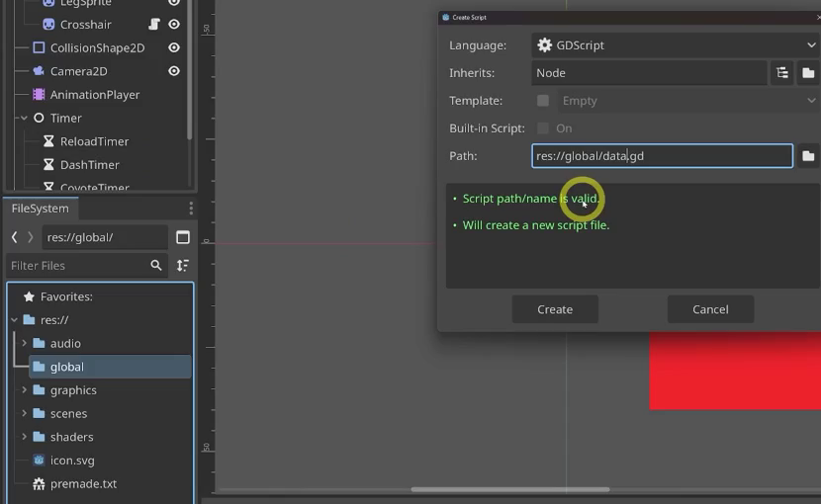Click the Filter Files search icon
The width and height of the screenshot is (821, 504).
click(x=156, y=266)
